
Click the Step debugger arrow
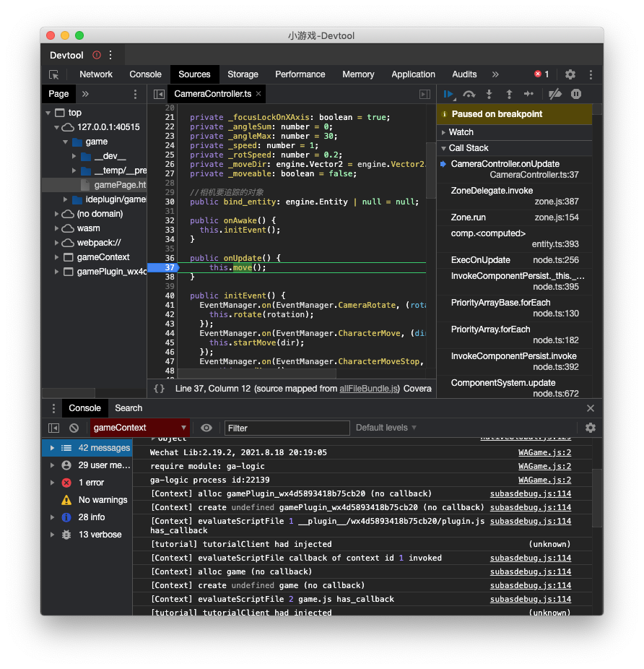[x=528, y=94]
